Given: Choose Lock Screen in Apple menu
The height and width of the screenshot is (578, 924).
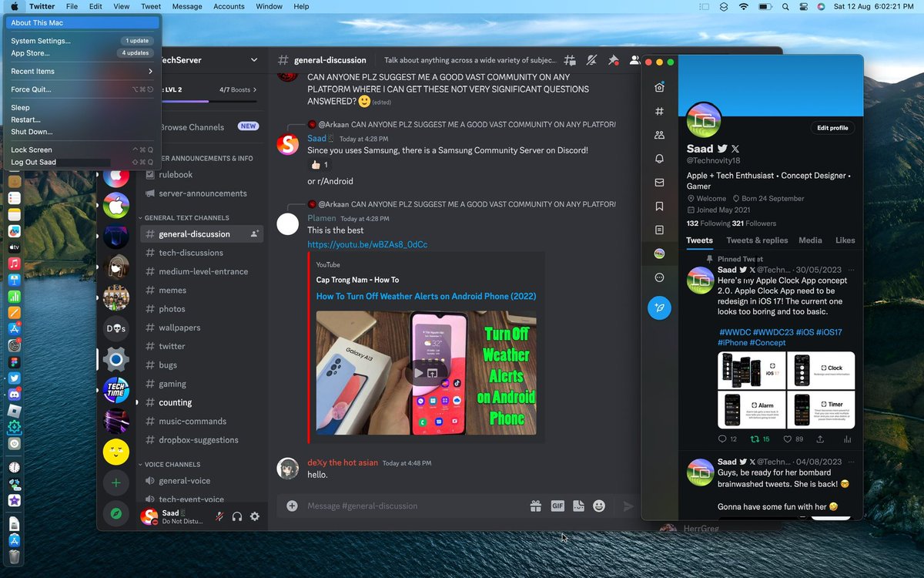Looking at the screenshot, I should 83,150.
